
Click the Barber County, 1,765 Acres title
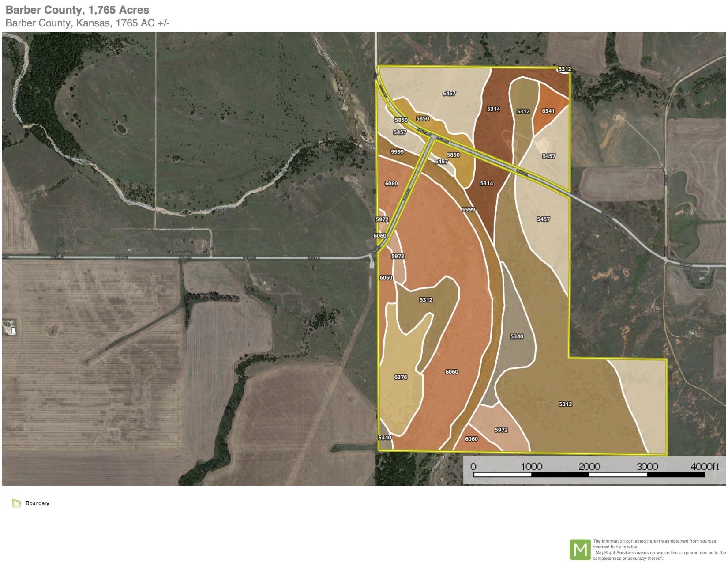78,10
